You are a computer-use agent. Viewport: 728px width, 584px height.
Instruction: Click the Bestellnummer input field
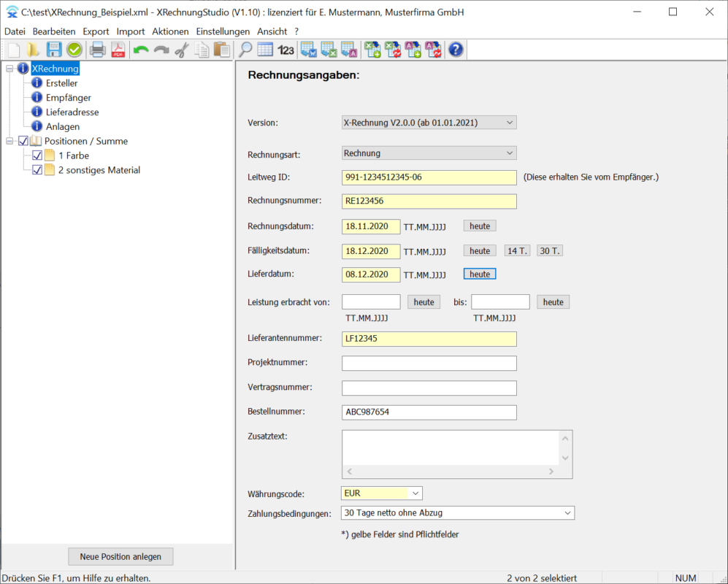[x=429, y=412]
